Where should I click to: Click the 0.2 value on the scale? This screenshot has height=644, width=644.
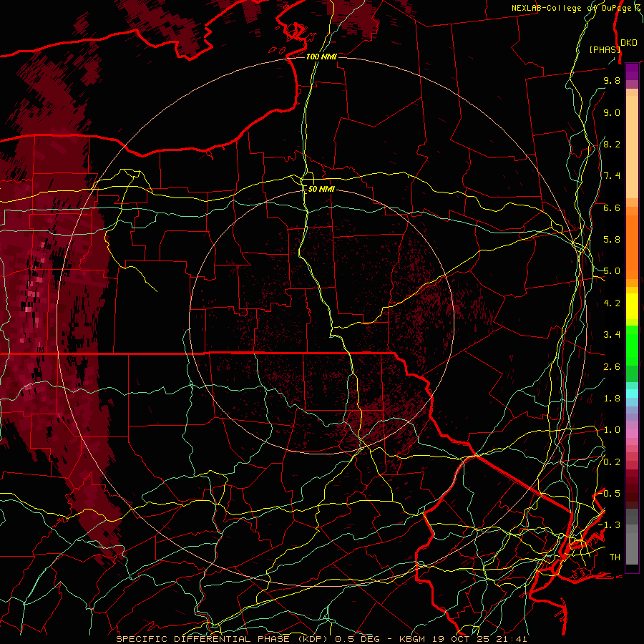pos(612,462)
